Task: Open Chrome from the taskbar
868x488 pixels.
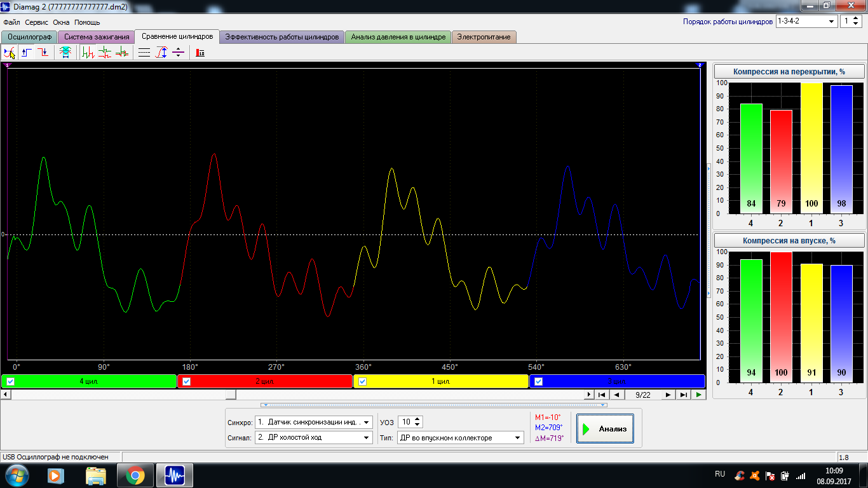Action: (x=135, y=475)
